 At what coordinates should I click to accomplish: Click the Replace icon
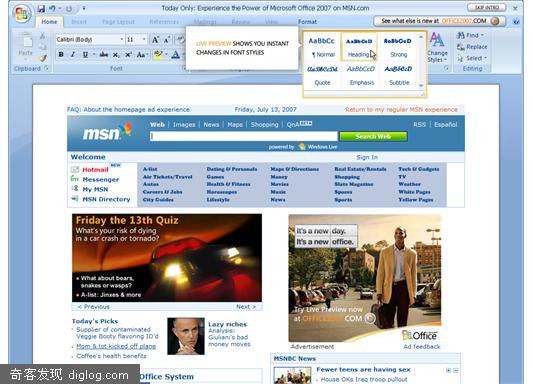pyautogui.click(x=461, y=47)
